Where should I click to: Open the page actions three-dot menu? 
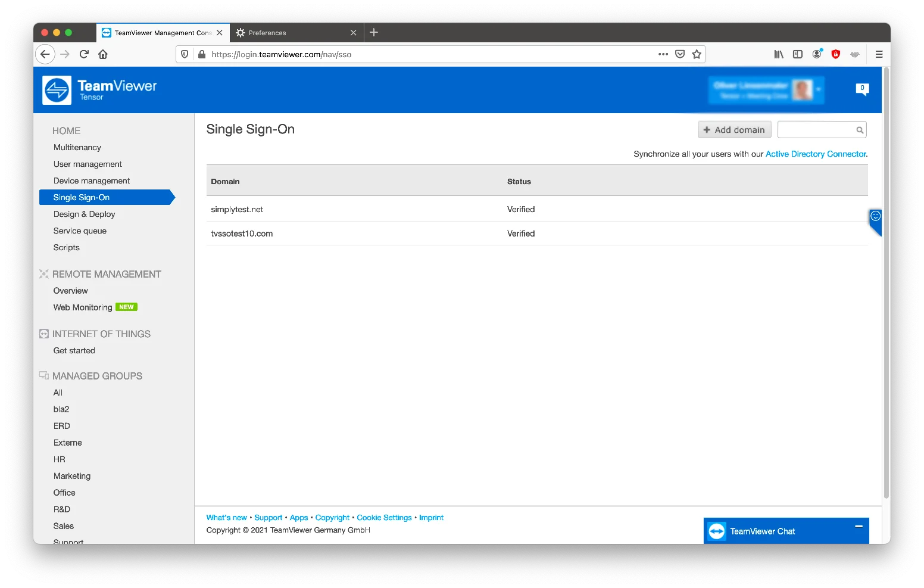pyautogui.click(x=663, y=54)
